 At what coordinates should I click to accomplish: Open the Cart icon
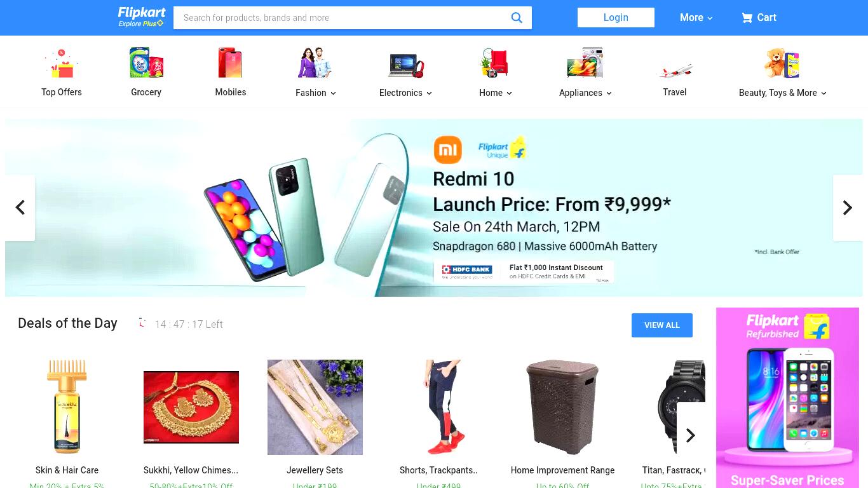click(x=747, y=18)
